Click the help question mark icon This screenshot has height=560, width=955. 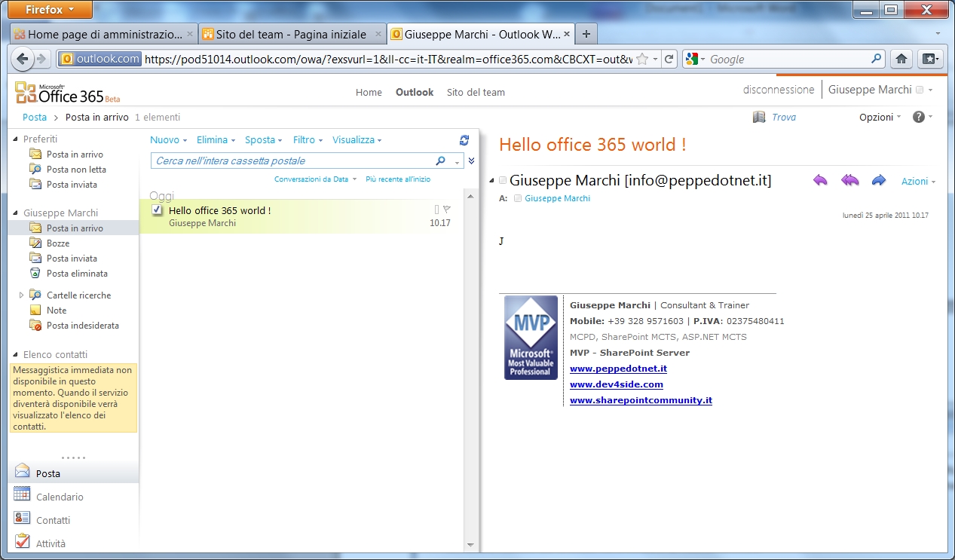[x=918, y=117]
